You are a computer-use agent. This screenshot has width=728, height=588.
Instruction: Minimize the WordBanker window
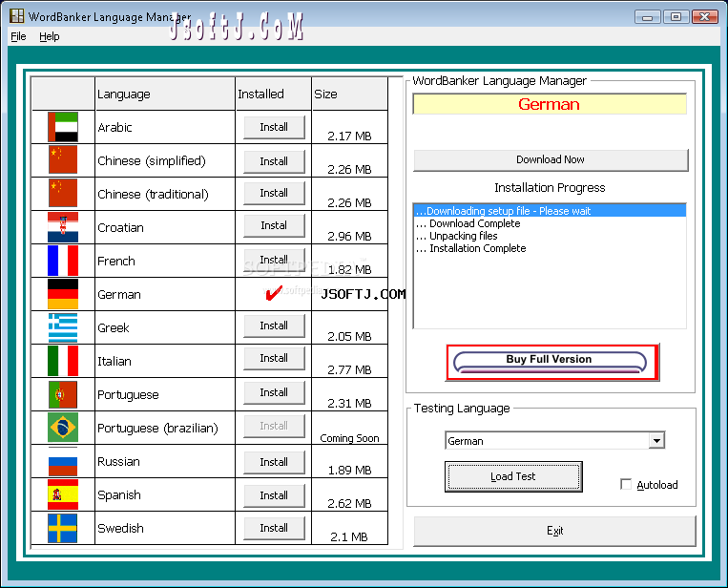[x=648, y=17]
